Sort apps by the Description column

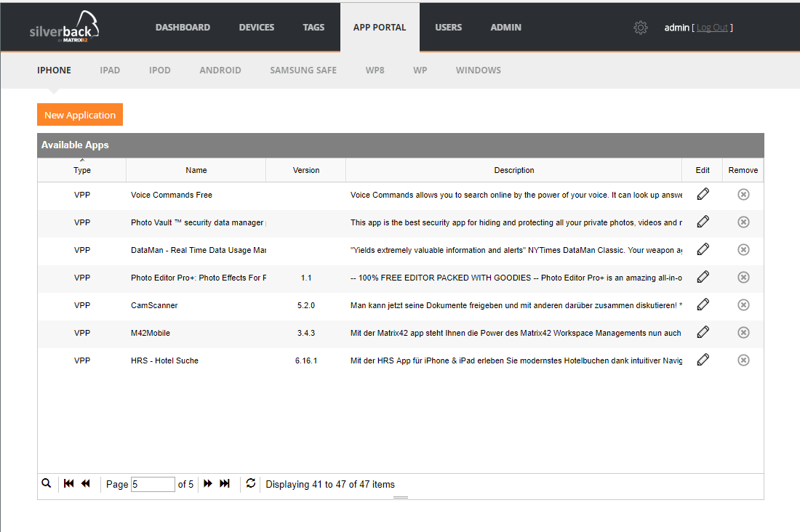click(x=513, y=170)
